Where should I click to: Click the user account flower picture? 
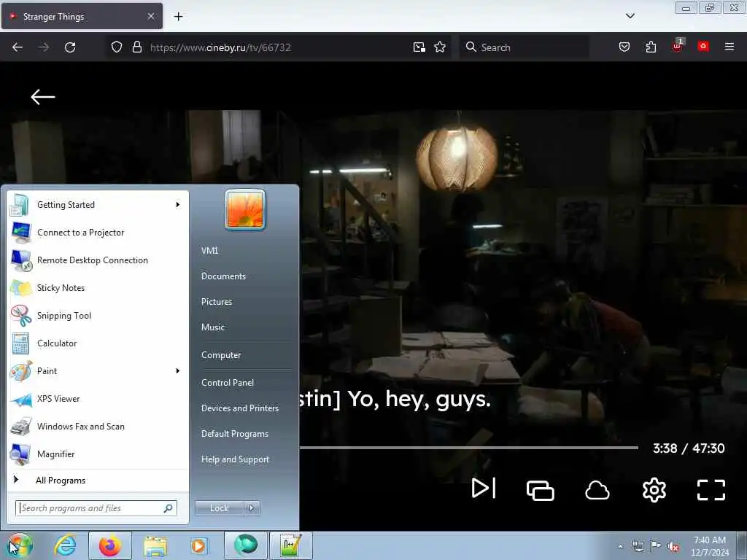coord(245,209)
